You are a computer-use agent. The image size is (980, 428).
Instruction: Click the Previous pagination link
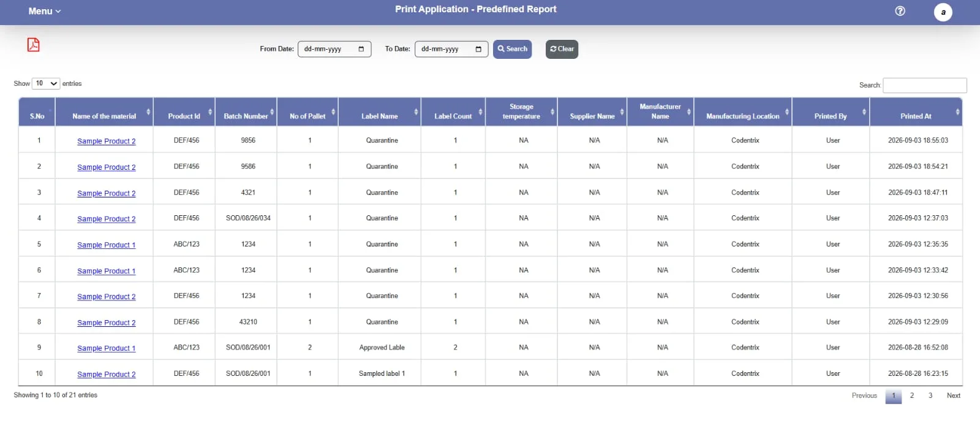pyautogui.click(x=864, y=396)
